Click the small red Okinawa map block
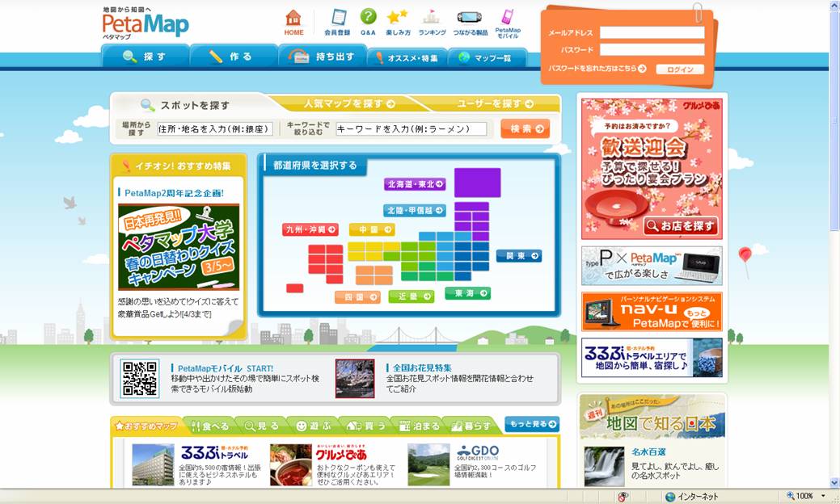This screenshot has width=840, height=504. coord(294,288)
